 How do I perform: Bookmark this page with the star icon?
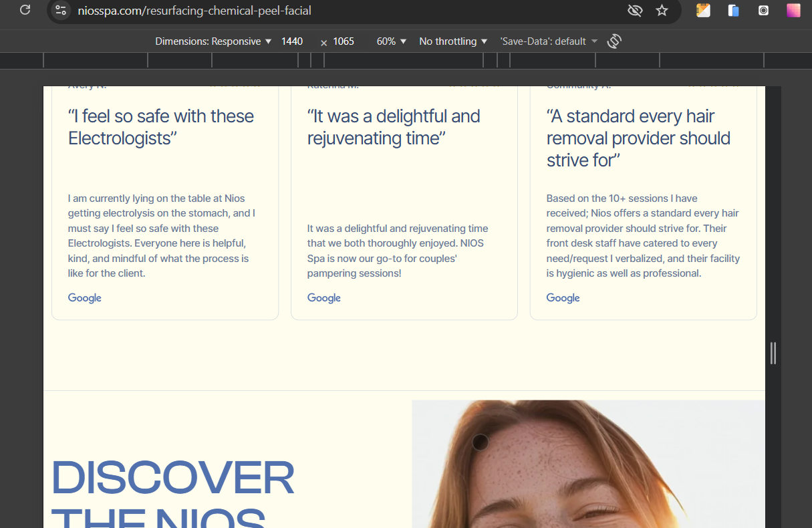[x=662, y=10]
